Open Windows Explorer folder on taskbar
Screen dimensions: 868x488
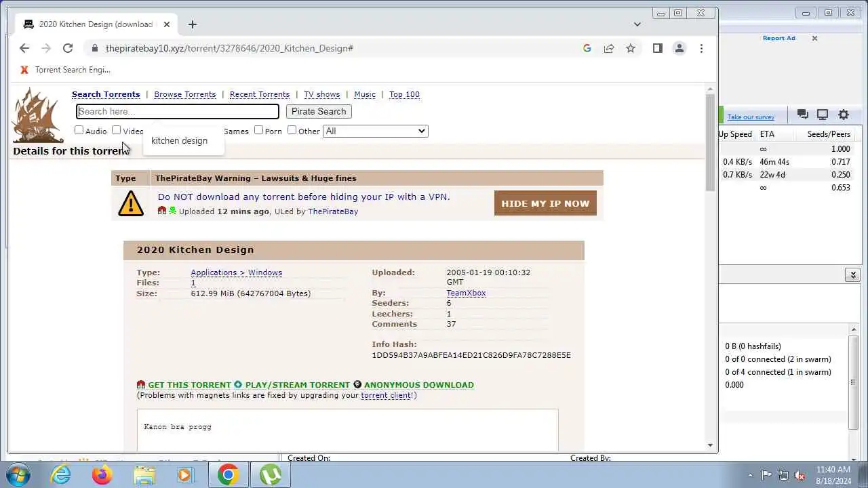pyautogui.click(x=144, y=474)
